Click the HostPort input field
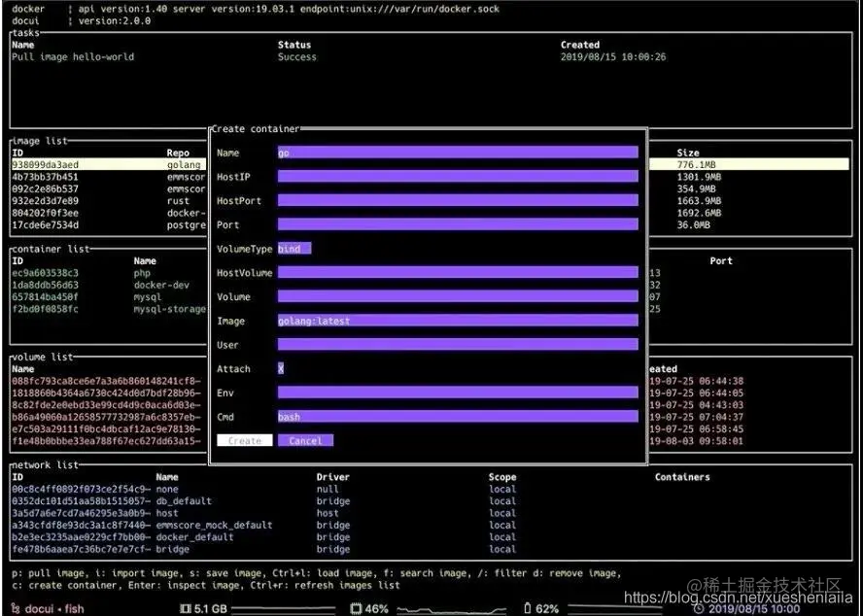Viewport: 863px width, 616px height. tap(458, 200)
